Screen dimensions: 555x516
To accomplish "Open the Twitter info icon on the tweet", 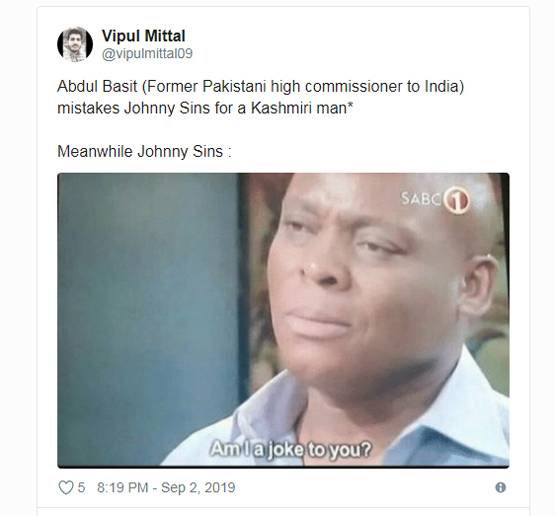I will tap(500, 487).
